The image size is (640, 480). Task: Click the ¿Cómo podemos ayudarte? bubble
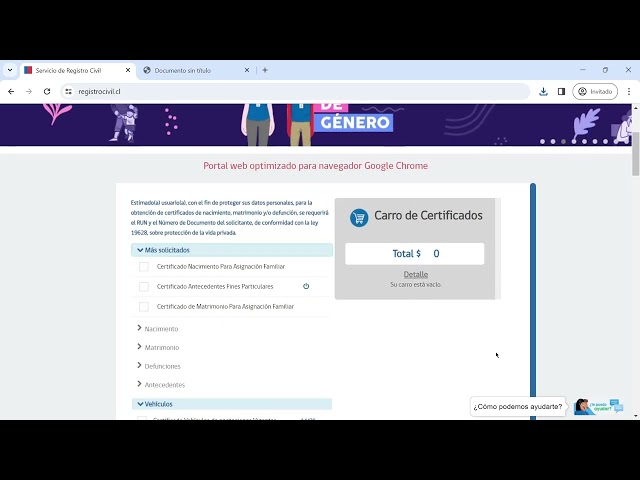pos(518,407)
